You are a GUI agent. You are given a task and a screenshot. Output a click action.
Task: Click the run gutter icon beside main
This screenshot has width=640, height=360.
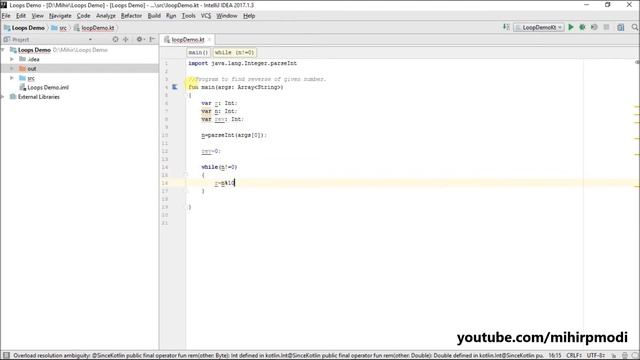point(175,87)
